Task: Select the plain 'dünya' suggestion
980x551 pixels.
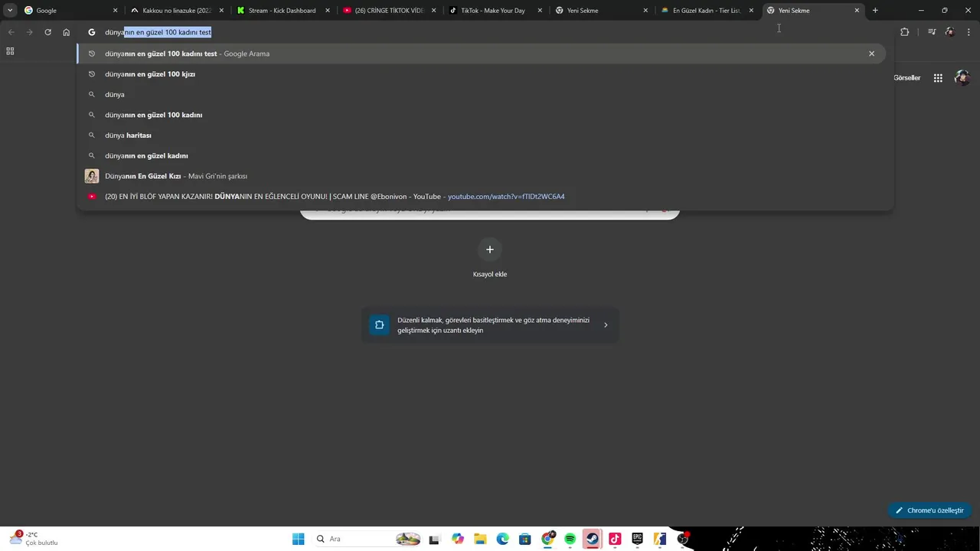Action: (481, 94)
